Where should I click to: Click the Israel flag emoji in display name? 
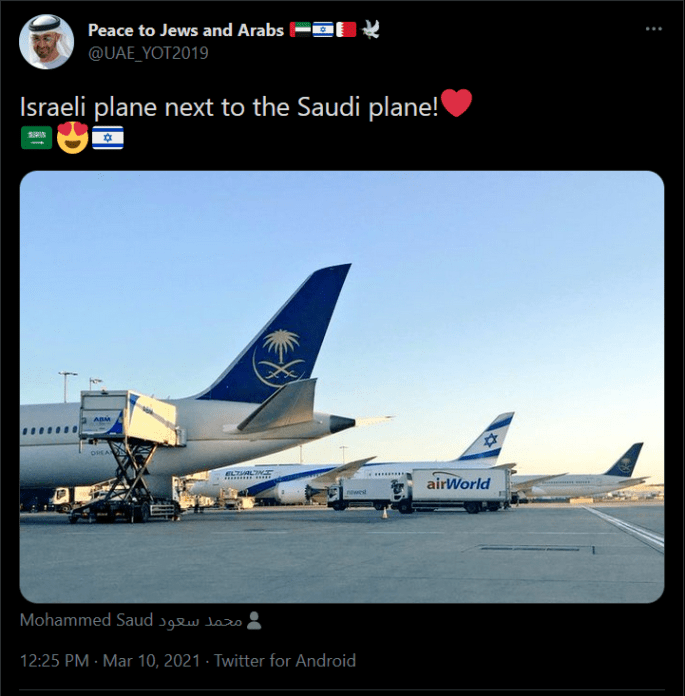point(323,30)
